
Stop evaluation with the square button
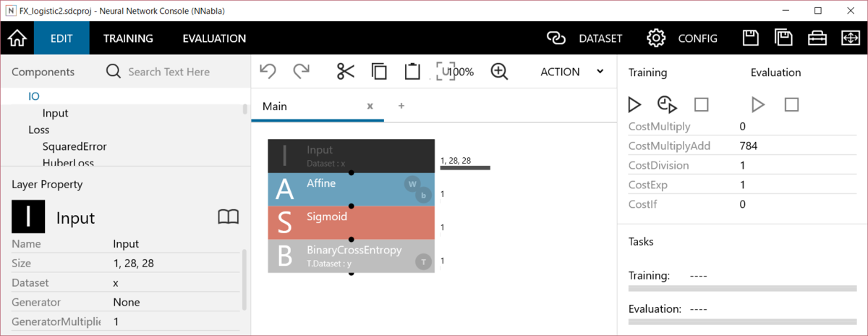click(x=791, y=105)
